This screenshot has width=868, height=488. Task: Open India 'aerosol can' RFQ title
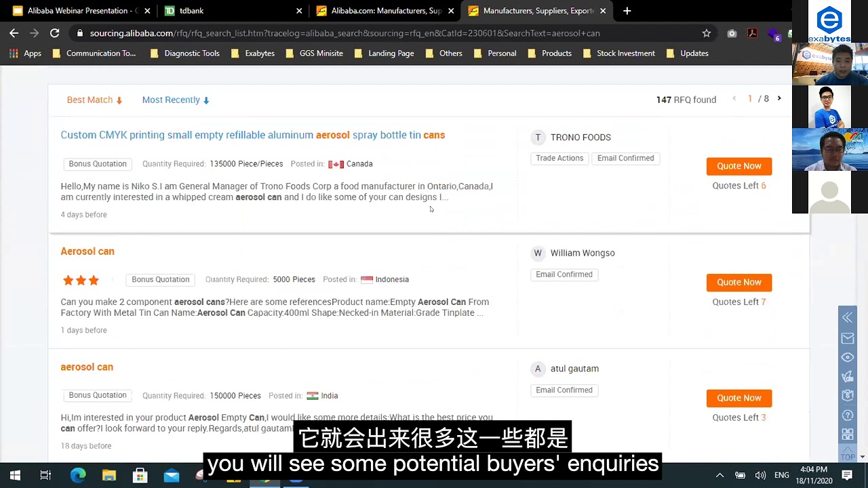pos(87,367)
